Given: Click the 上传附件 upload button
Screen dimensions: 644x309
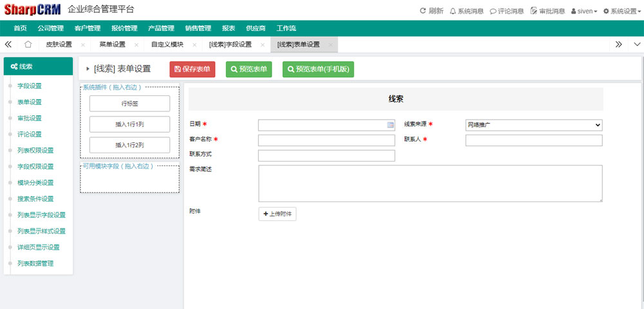Looking at the screenshot, I should point(278,214).
